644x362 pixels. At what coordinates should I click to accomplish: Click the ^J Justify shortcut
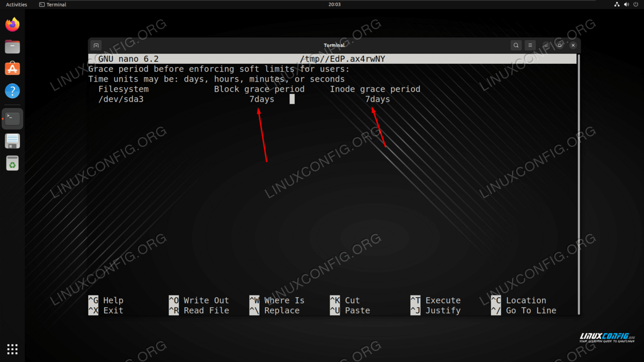[435, 311]
